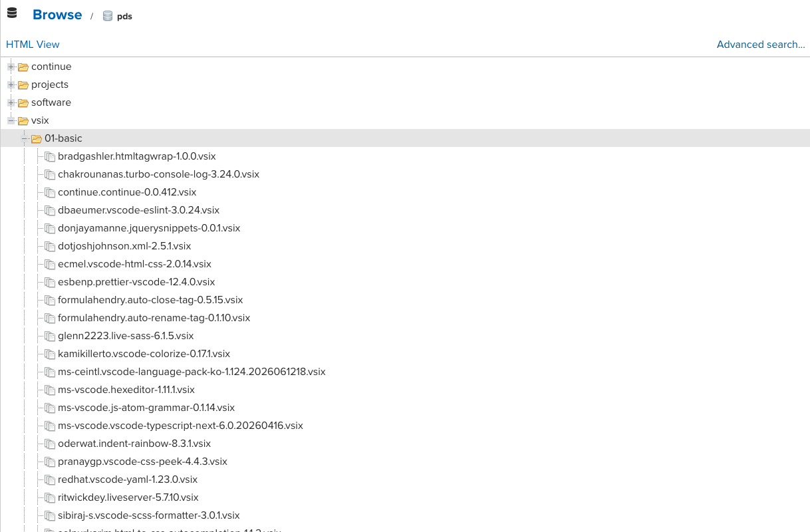The width and height of the screenshot is (810, 532).
Task: Click file icon of ms-ceintl.vscode-language-pack-ko vsix
Action: point(50,372)
